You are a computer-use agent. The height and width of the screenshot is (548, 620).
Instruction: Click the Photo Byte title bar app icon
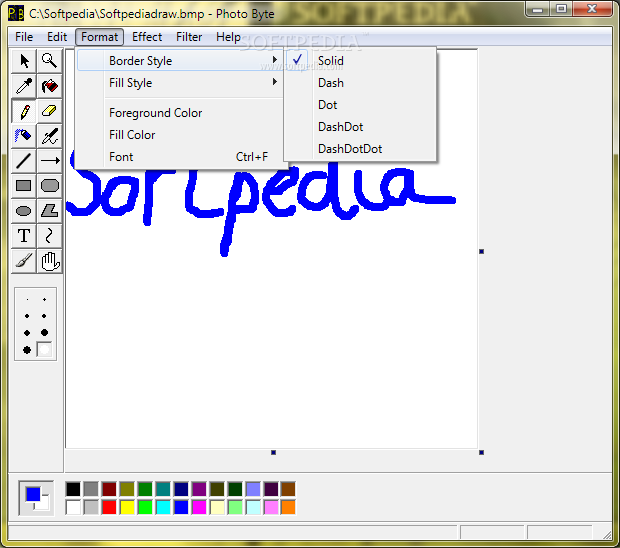(x=16, y=13)
